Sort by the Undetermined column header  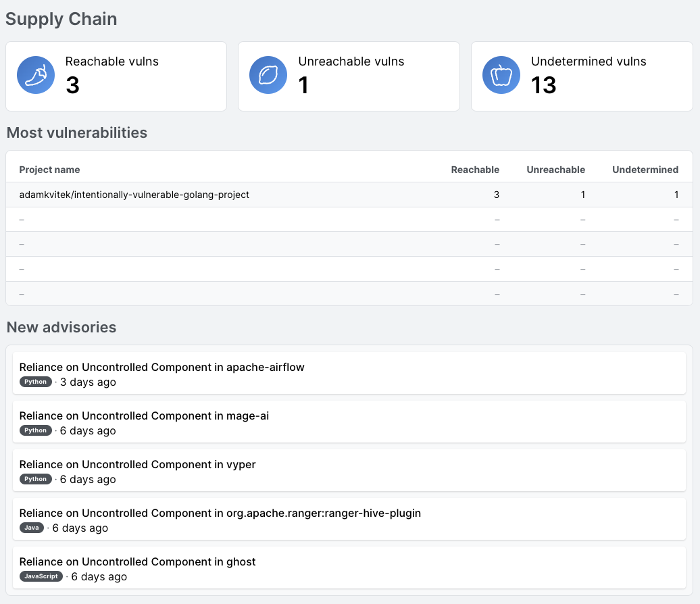pyautogui.click(x=645, y=170)
